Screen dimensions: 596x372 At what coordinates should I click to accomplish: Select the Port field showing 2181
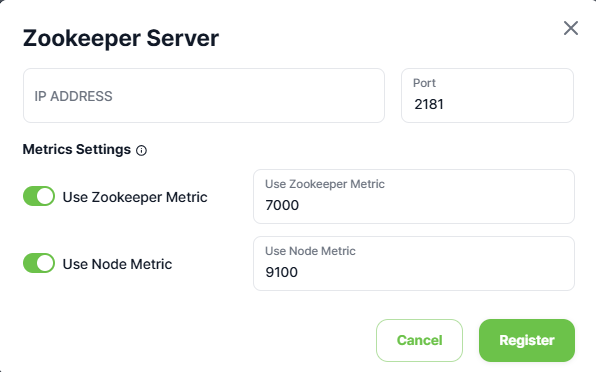(x=487, y=96)
